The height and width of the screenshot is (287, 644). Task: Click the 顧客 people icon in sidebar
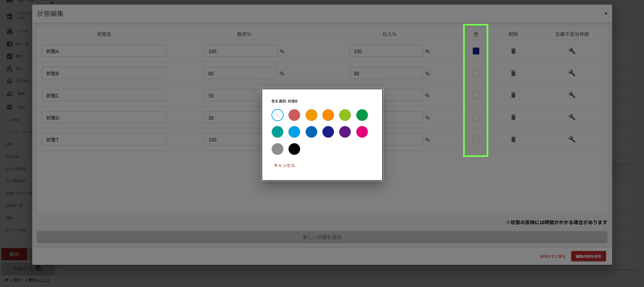tap(10, 94)
